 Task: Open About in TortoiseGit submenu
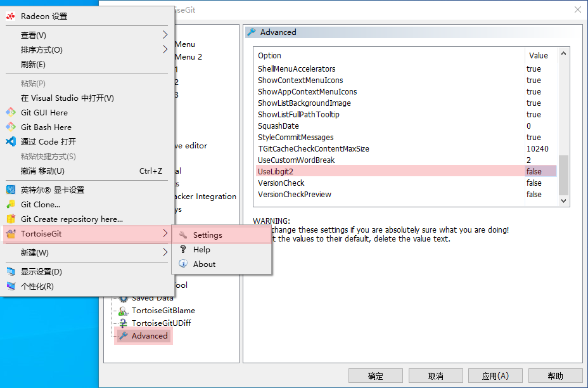click(222, 264)
